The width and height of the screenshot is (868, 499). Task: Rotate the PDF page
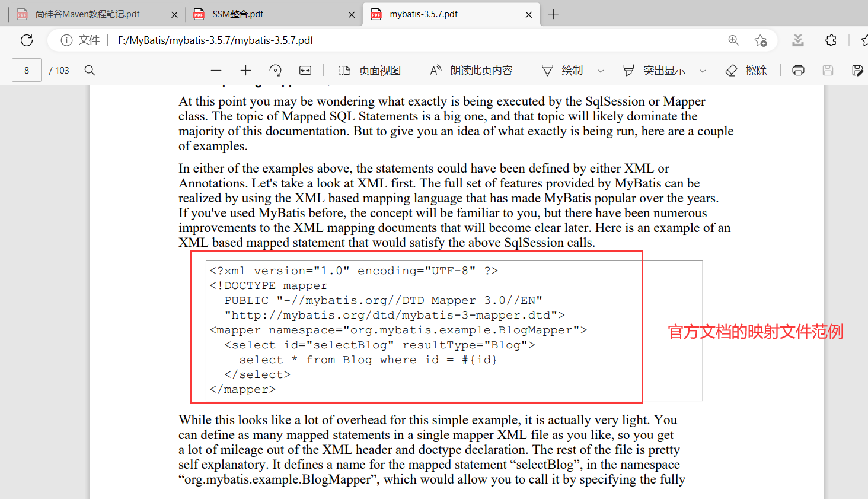pyautogui.click(x=275, y=70)
